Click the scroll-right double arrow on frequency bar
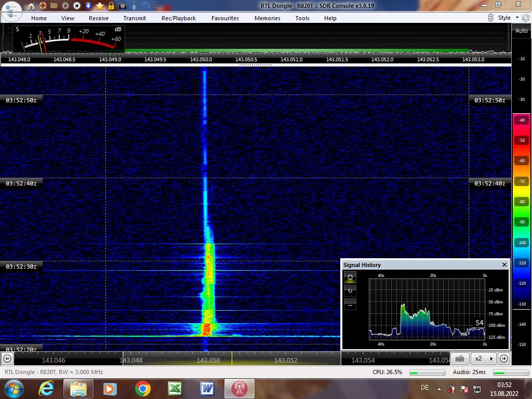The image size is (532, 399). pyautogui.click(x=504, y=358)
